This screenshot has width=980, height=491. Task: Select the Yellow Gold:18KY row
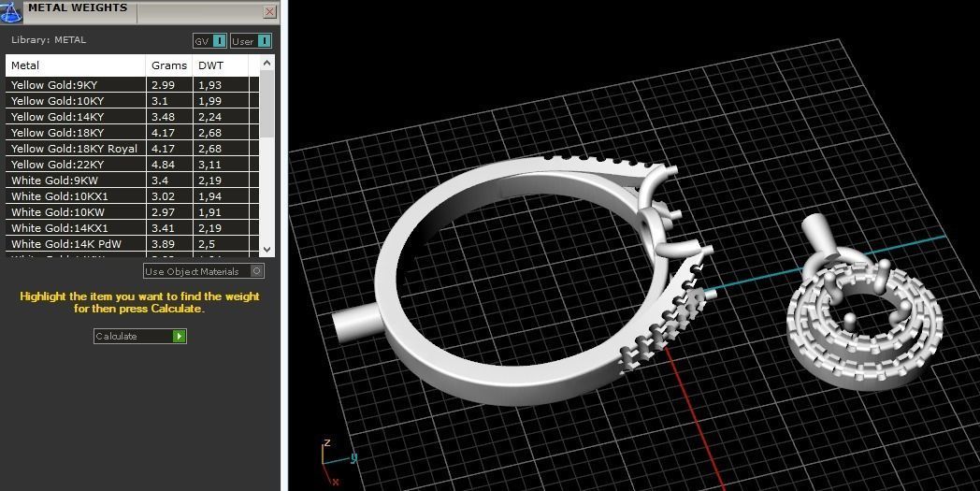[132, 133]
